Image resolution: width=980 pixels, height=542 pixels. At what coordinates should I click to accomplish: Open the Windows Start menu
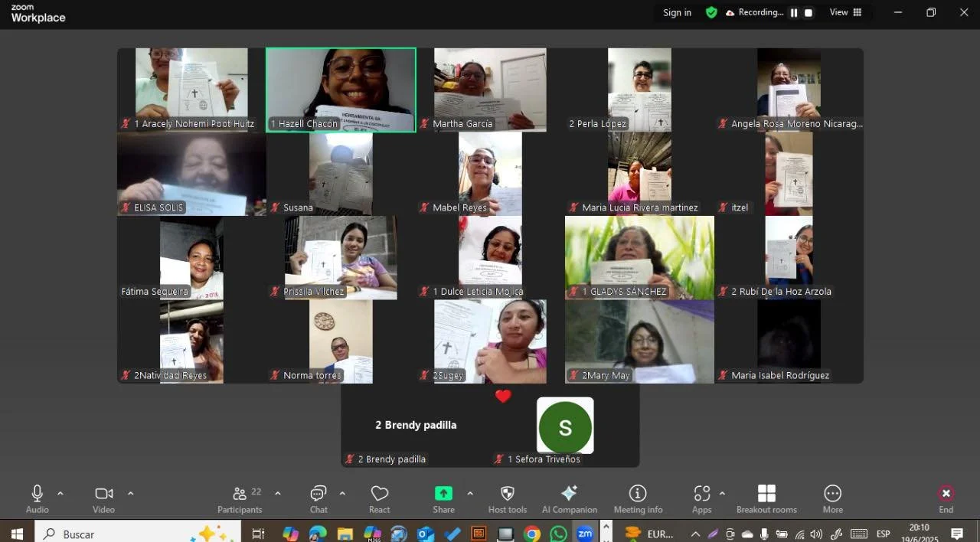pos(17,534)
